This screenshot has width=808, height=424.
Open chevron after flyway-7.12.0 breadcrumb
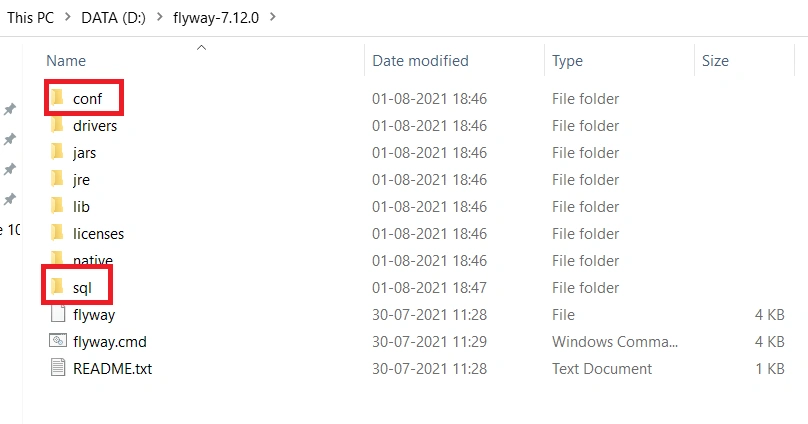[x=273, y=17]
